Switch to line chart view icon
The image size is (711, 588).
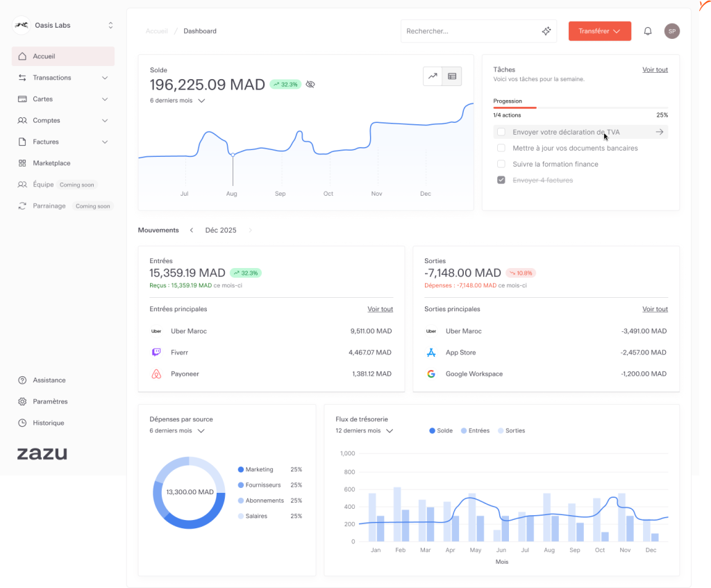pyautogui.click(x=433, y=76)
